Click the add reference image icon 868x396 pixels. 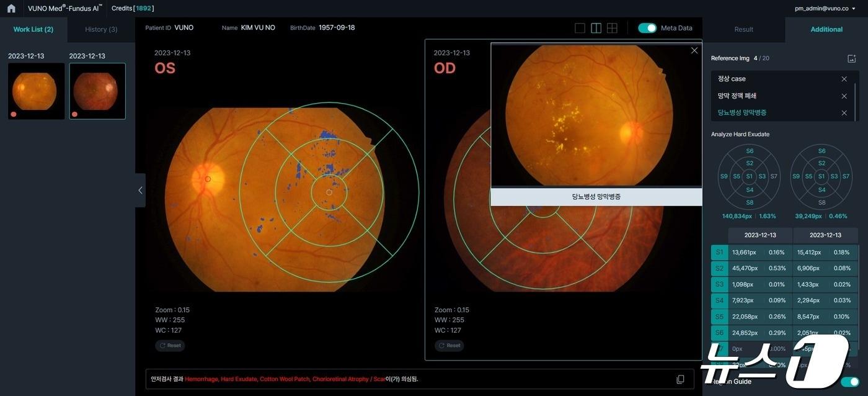[x=851, y=58]
